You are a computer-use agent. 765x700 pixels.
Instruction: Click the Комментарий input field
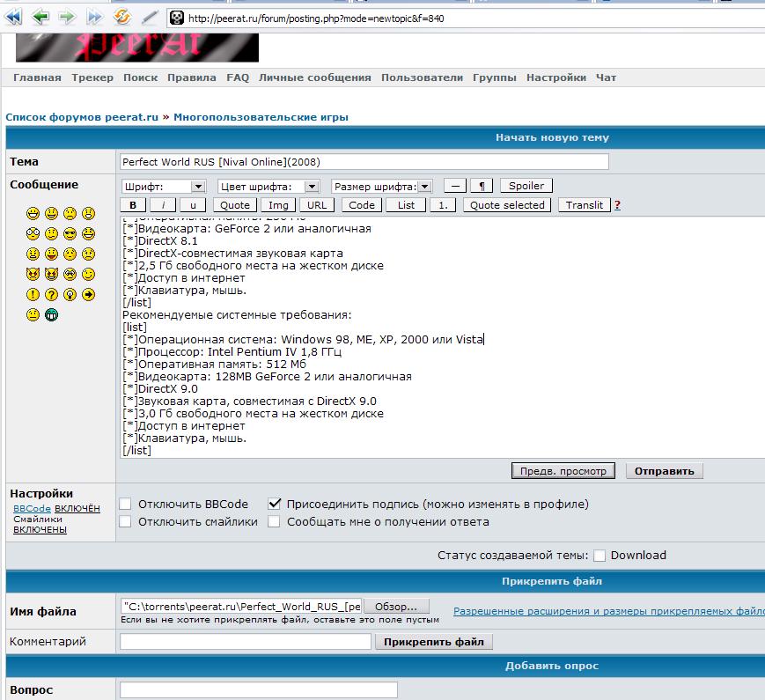246,641
